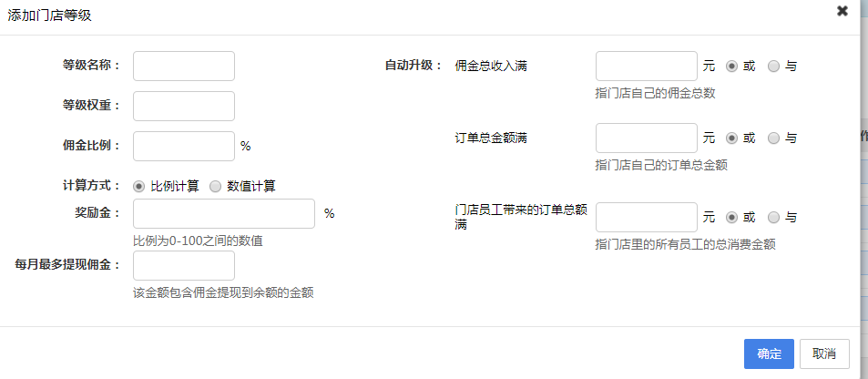868x379 pixels.
Task: Choose 与 for 门店员工带来的订单总额满
Action: tap(774, 218)
